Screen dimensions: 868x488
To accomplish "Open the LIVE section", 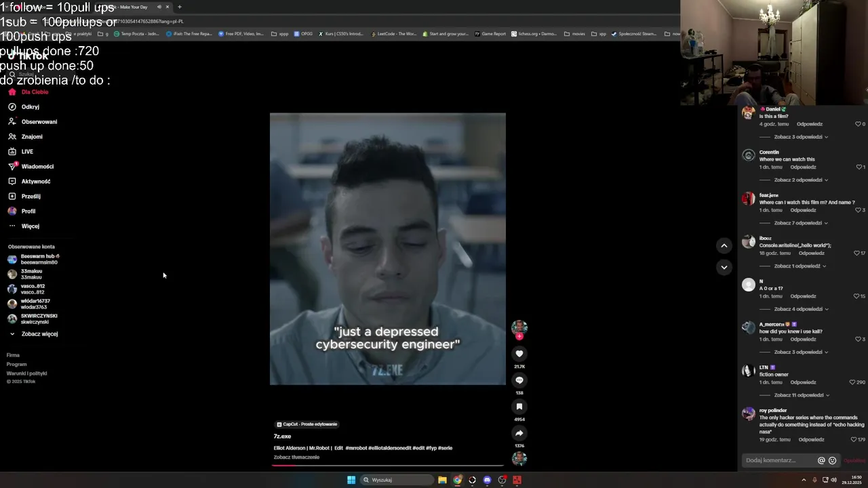I will [20, 152].
